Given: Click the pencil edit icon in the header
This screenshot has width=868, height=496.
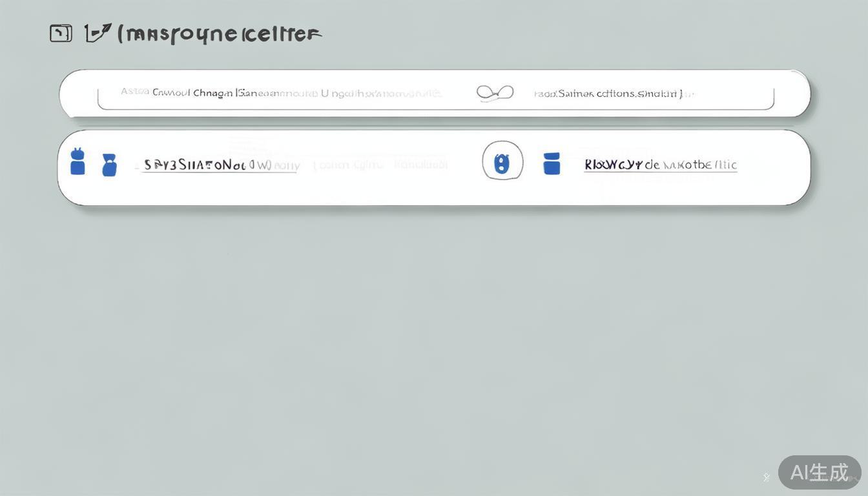Looking at the screenshot, I should pos(98,33).
